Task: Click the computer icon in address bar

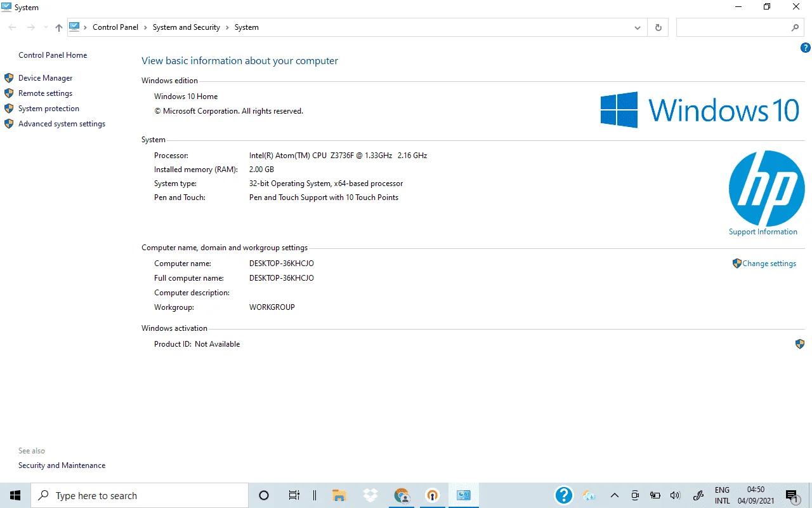Action: pyautogui.click(x=75, y=27)
